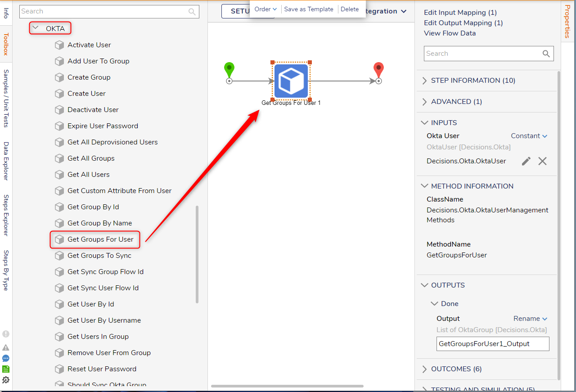Viewport: 576px width, 392px height.
Task: Open the Rename output dropdown
Action: 531,319
